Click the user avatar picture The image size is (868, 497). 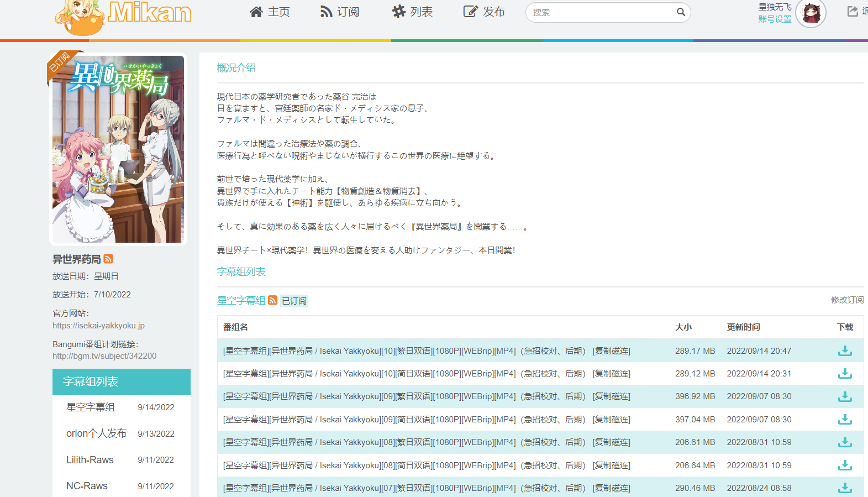811,13
